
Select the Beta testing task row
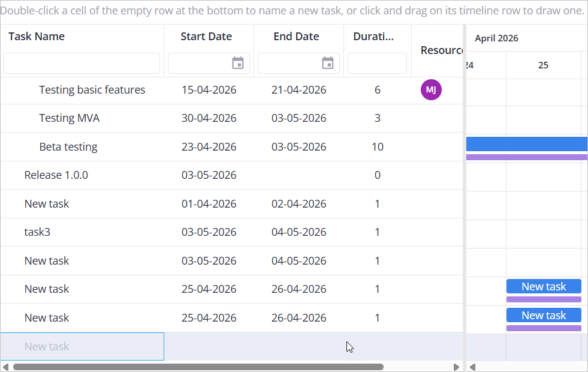(x=232, y=147)
